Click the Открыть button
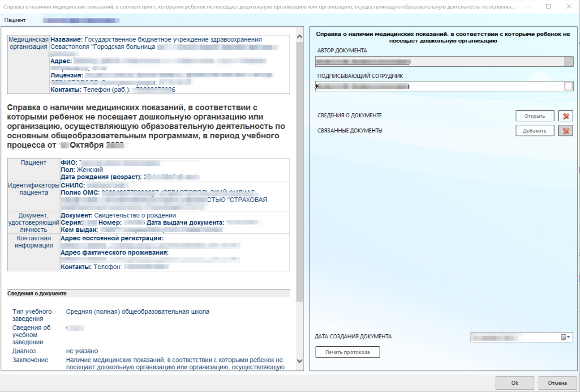 click(x=535, y=116)
